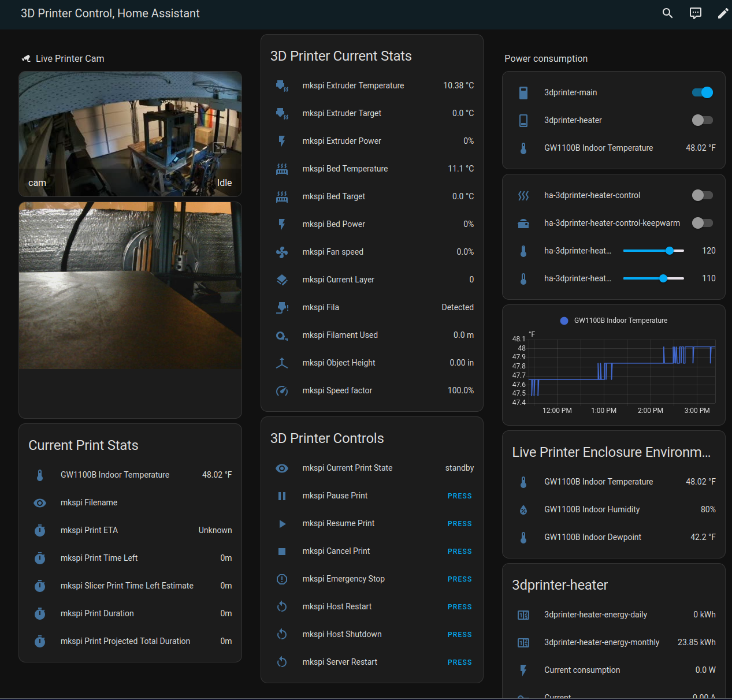Image resolution: width=732 pixels, height=700 pixels.
Task: Click the ha-3dprinter-heater-control-keepwarm icon
Action: tap(523, 223)
